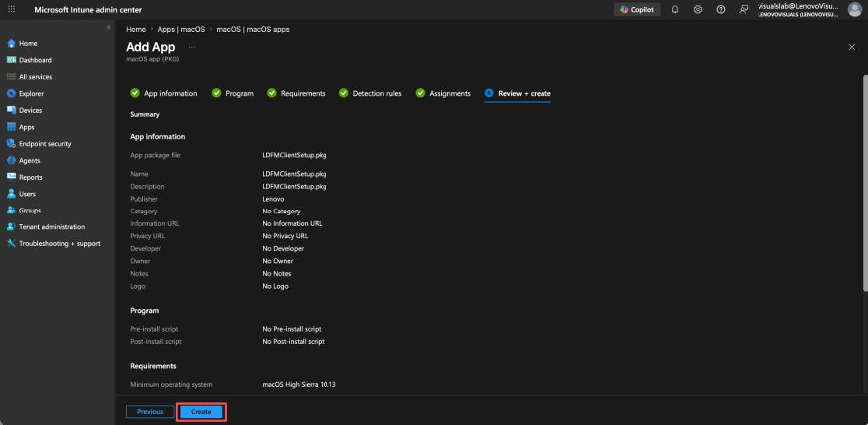Open the settings gear icon
This screenshot has width=868, height=425.
(x=698, y=9)
